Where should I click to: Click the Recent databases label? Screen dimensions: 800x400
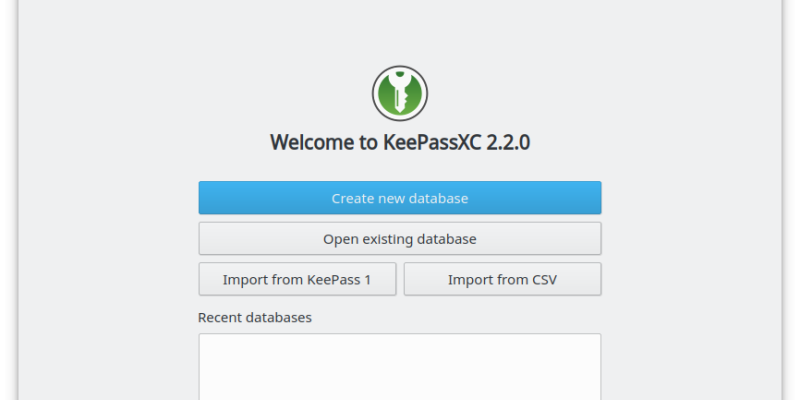click(255, 317)
